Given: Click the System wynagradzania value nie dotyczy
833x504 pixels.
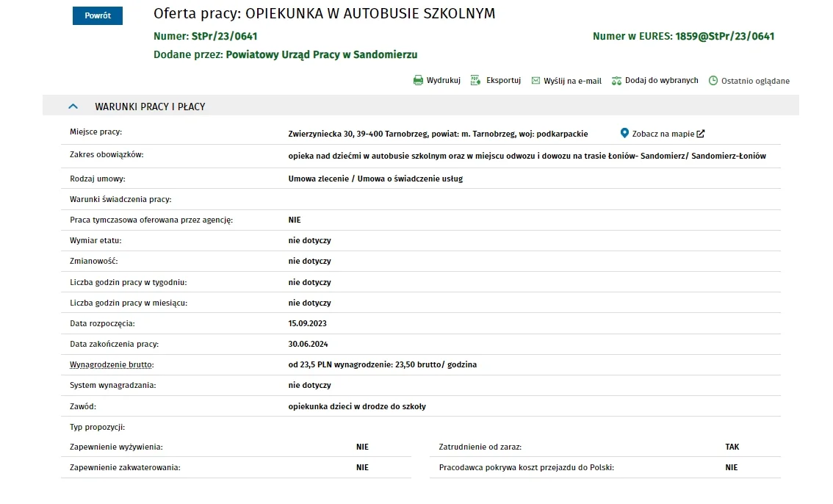Looking at the screenshot, I should coord(310,386).
